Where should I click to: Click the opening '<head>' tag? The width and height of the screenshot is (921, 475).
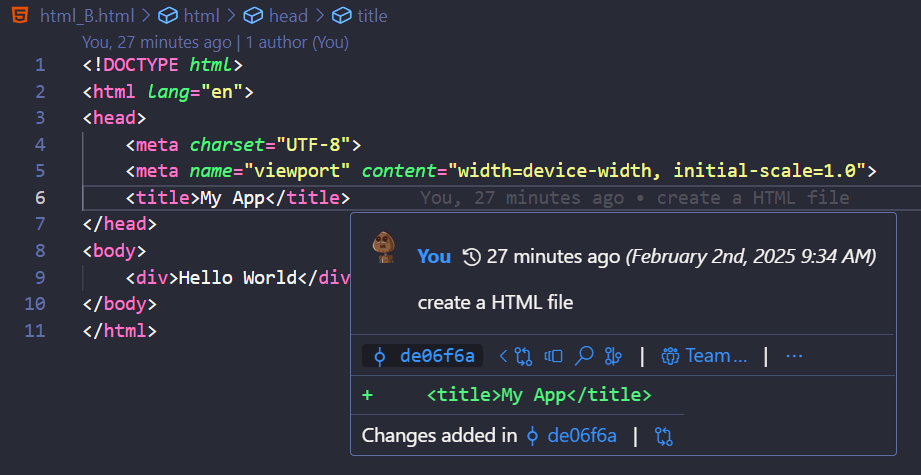click(114, 118)
